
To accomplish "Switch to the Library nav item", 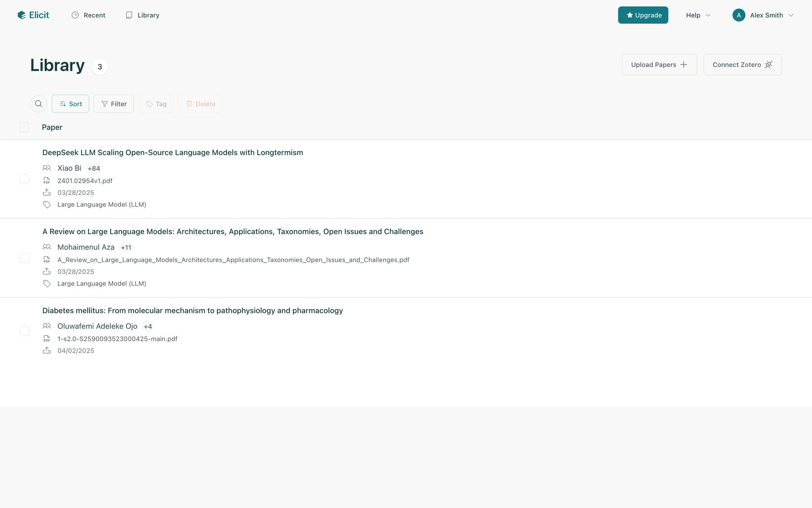I will 143,15.
